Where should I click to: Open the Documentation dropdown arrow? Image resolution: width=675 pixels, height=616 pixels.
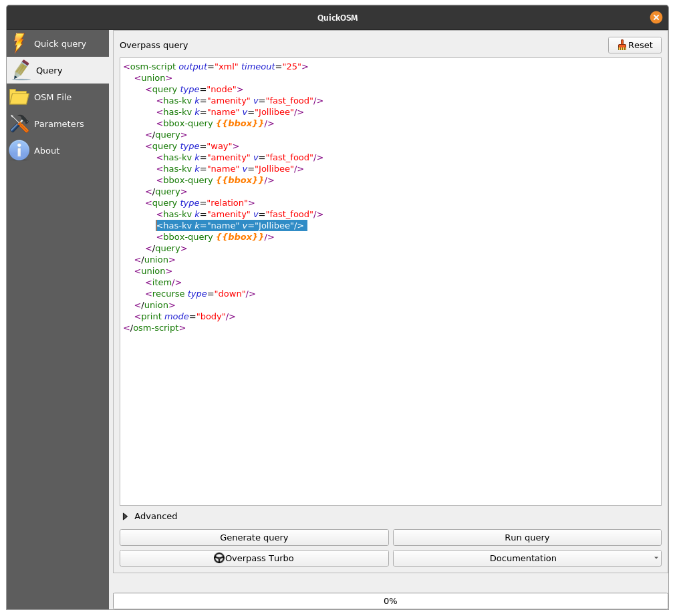[x=656, y=558]
